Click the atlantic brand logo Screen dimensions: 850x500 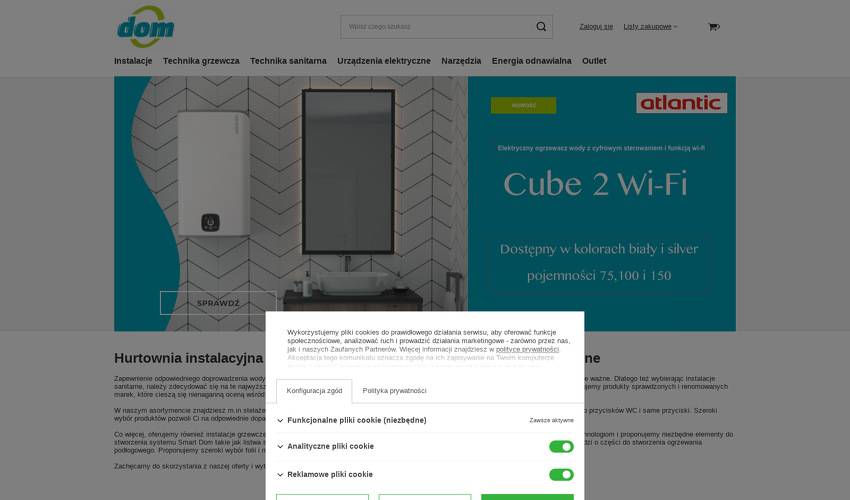(x=681, y=103)
